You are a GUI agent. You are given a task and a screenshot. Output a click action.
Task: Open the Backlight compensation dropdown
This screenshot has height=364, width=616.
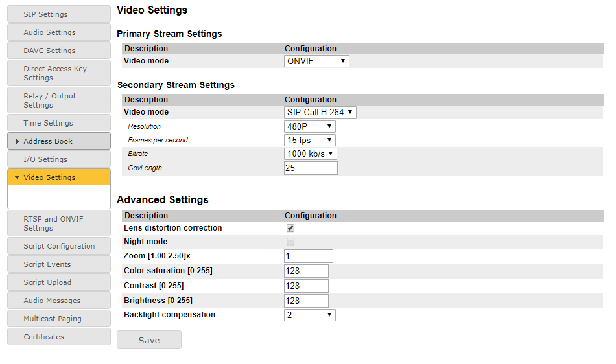tap(310, 315)
